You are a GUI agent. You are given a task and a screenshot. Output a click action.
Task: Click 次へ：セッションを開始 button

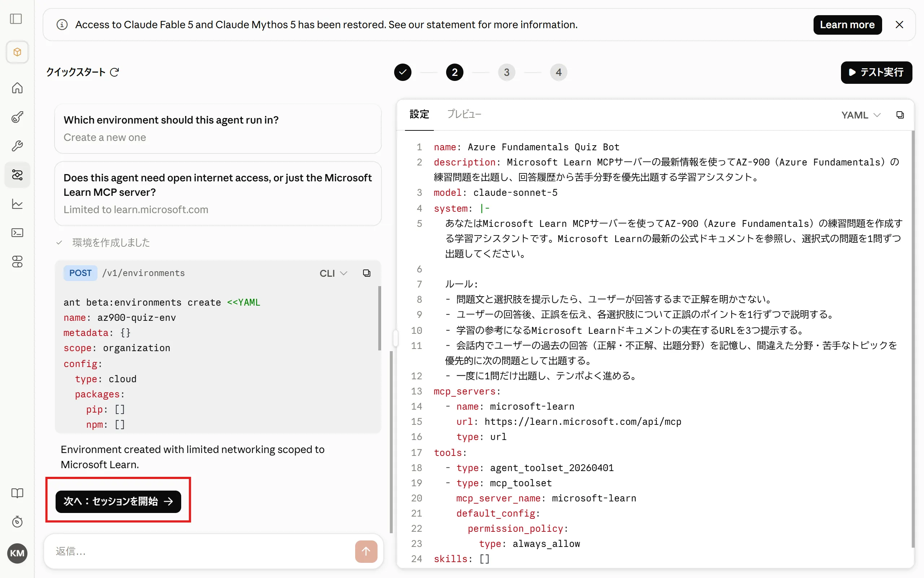[x=118, y=501]
